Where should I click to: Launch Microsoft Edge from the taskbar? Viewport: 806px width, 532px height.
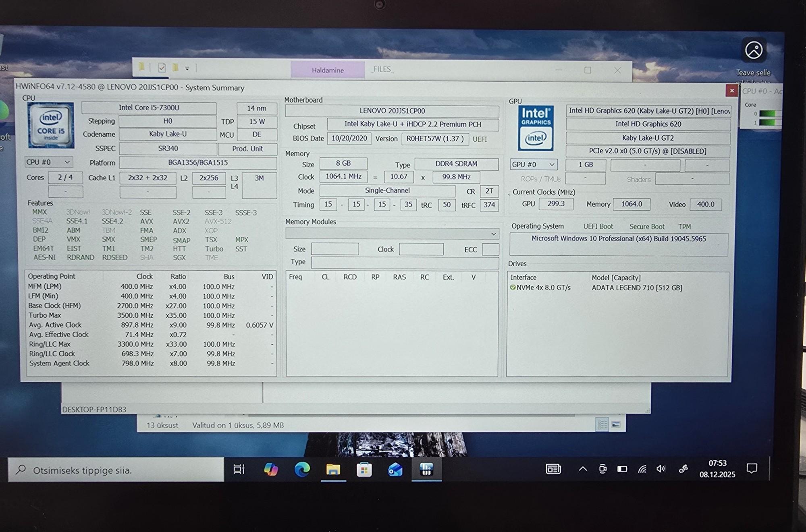302,469
